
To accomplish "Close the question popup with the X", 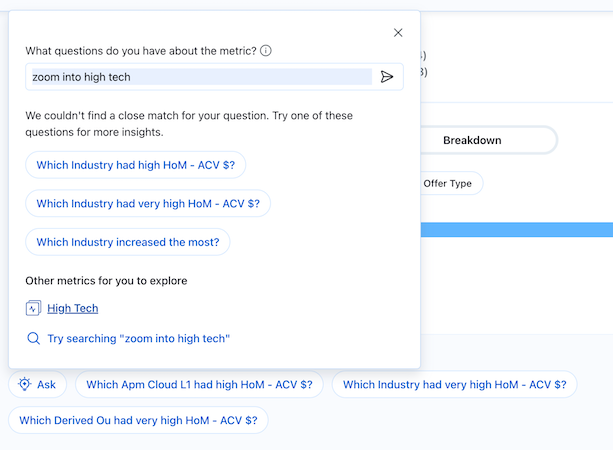I will [398, 33].
